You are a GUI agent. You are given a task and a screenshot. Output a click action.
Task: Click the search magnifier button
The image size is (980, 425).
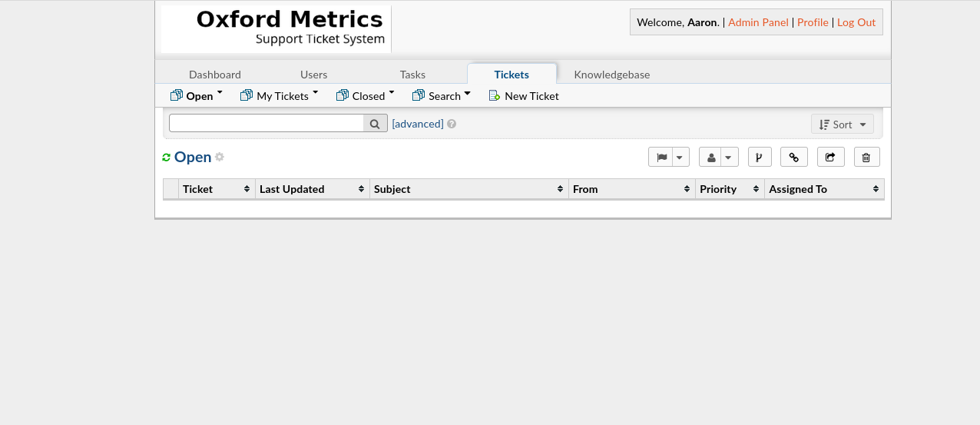(375, 124)
